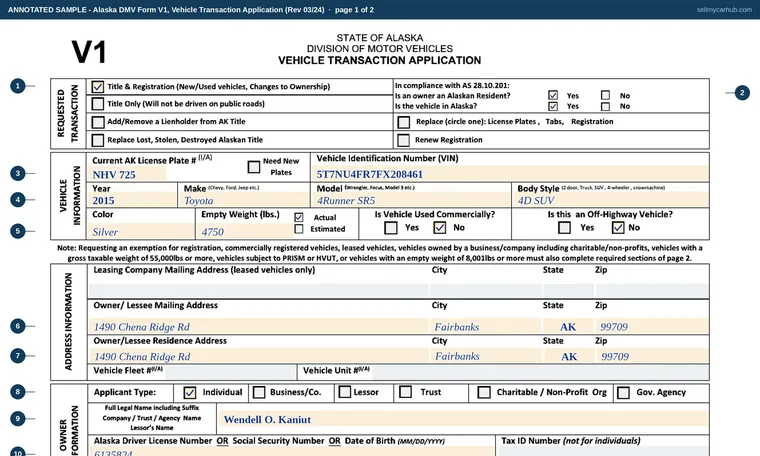The width and height of the screenshot is (760, 456).
Task: Click the Full Legal Name field Wendell O. Kaniut
Action: coord(463,419)
